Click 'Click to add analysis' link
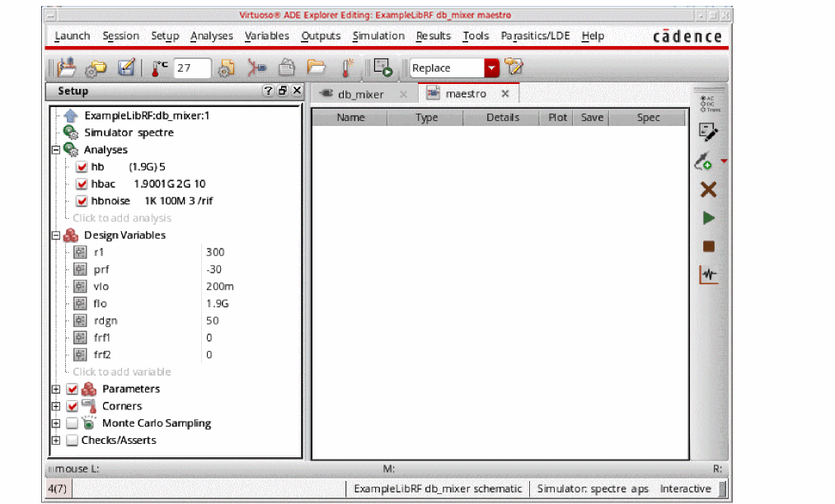The image size is (835, 504). (x=122, y=218)
